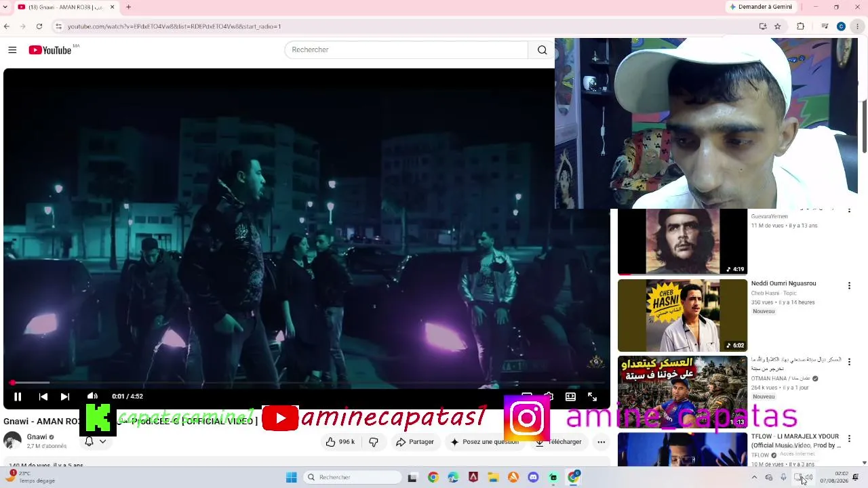View site information icon in address bar
Image resolution: width=868 pixels, height=488 pixels.
coord(59,26)
